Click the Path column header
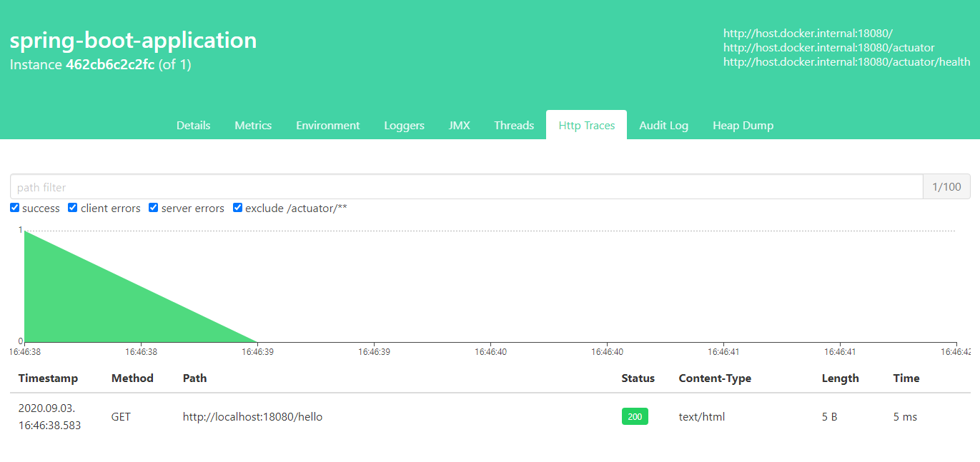This screenshot has height=462, width=980. 194,378
